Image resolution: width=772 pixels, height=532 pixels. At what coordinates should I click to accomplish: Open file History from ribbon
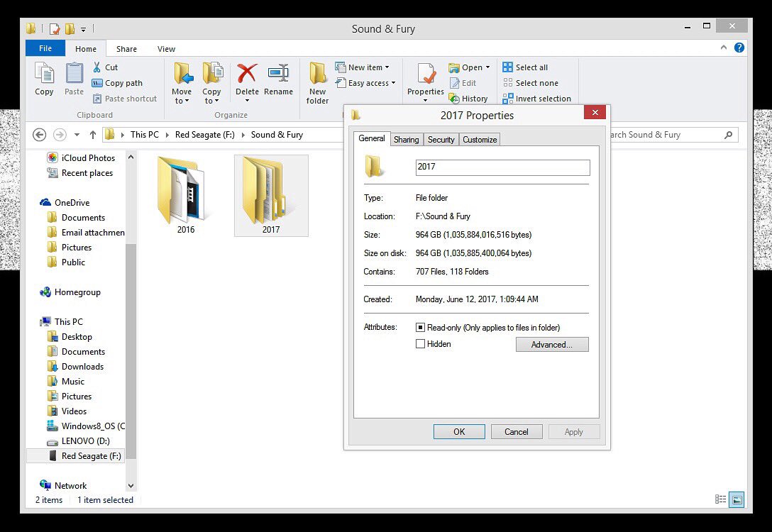[468, 99]
